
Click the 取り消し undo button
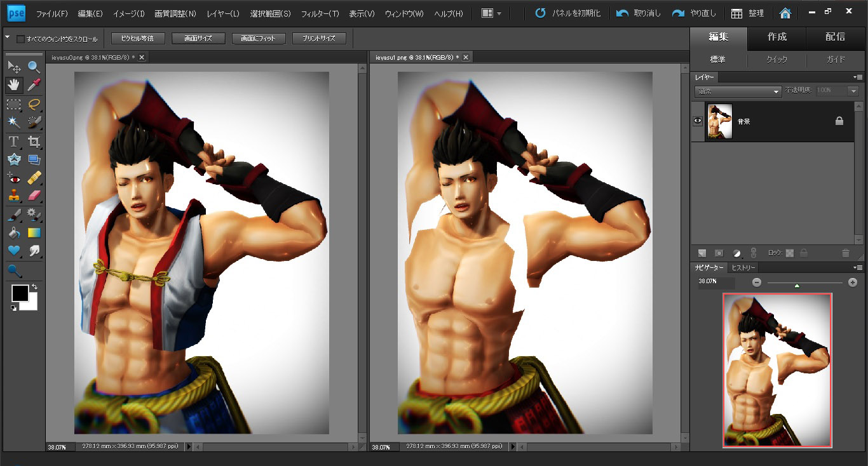point(639,13)
